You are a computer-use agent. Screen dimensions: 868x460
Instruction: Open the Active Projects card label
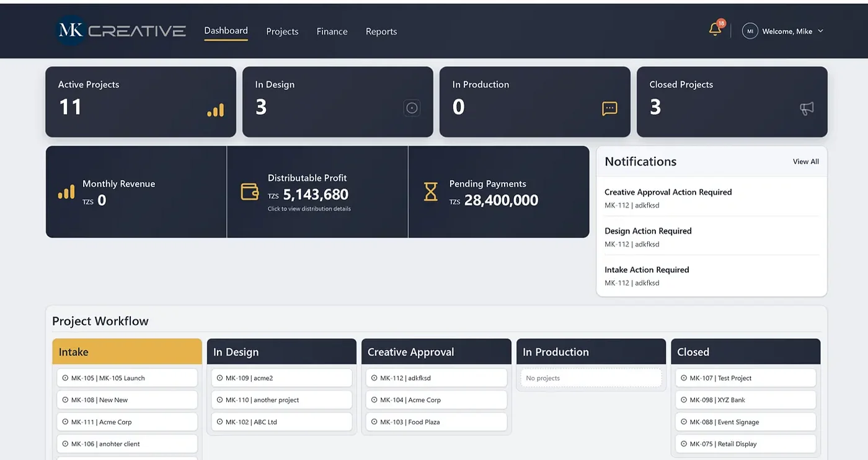(89, 84)
